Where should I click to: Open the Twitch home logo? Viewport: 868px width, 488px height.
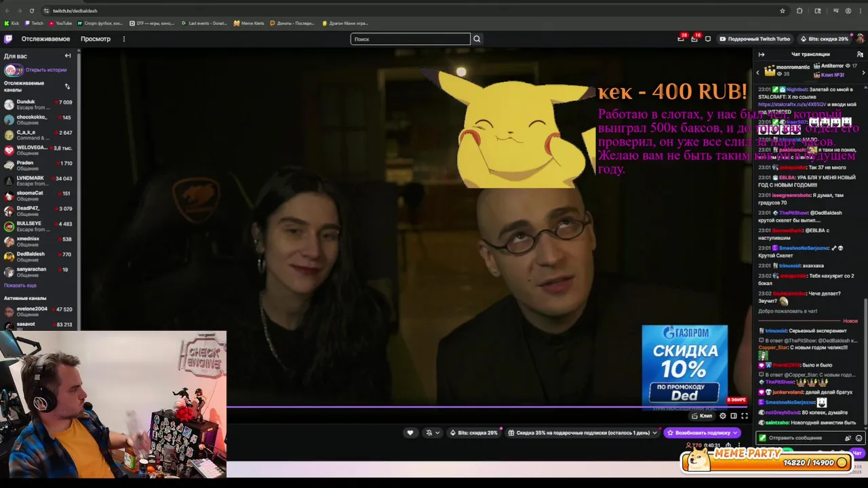(8, 39)
